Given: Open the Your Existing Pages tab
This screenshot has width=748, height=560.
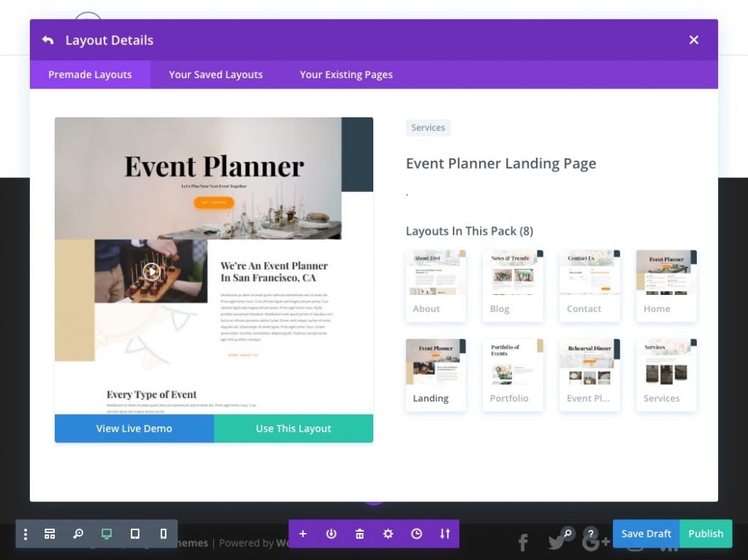Looking at the screenshot, I should (x=346, y=74).
